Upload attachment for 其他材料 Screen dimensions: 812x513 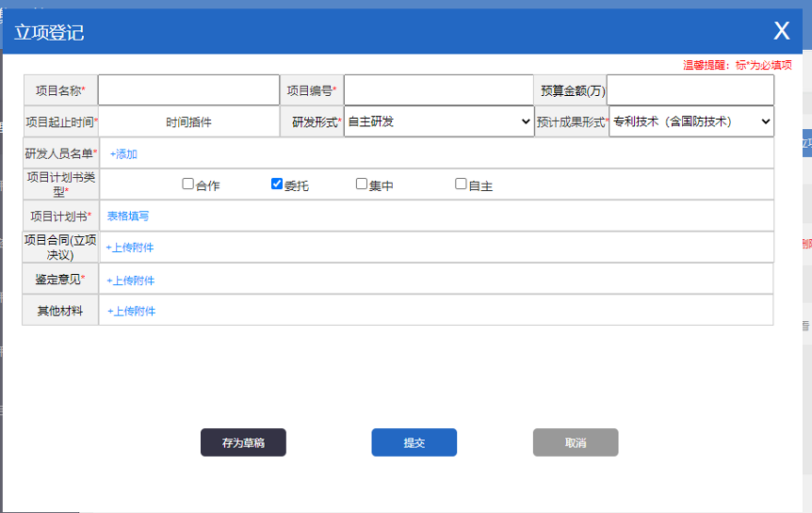click(x=131, y=311)
